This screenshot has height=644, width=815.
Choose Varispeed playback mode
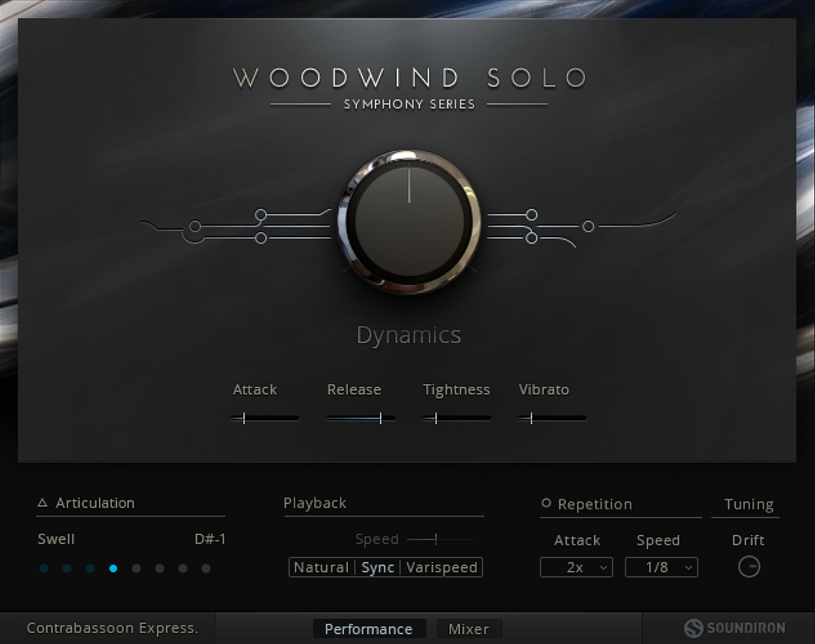coord(442,567)
